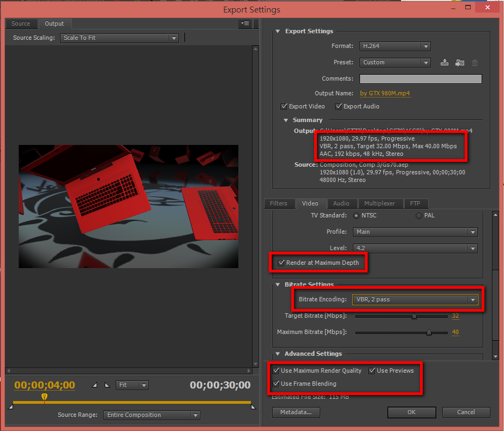Click the video settings scrollbar down arrow

pos(495,356)
